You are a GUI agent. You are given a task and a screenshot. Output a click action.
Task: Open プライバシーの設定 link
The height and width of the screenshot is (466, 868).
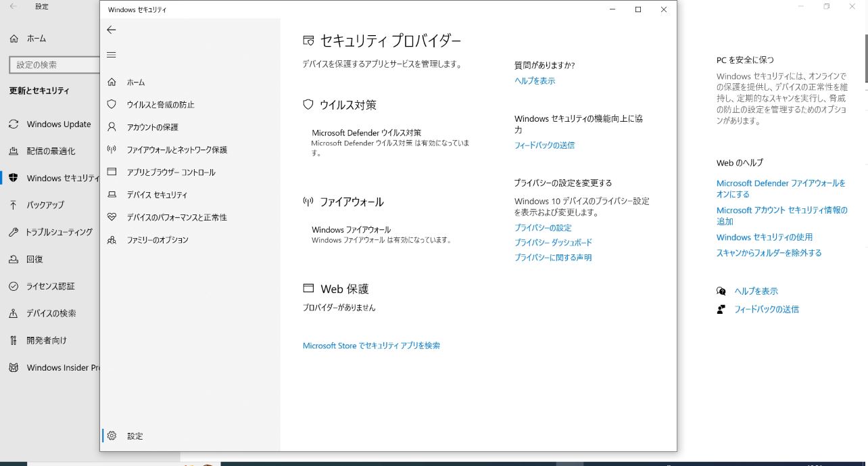click(x=543, y=228)
